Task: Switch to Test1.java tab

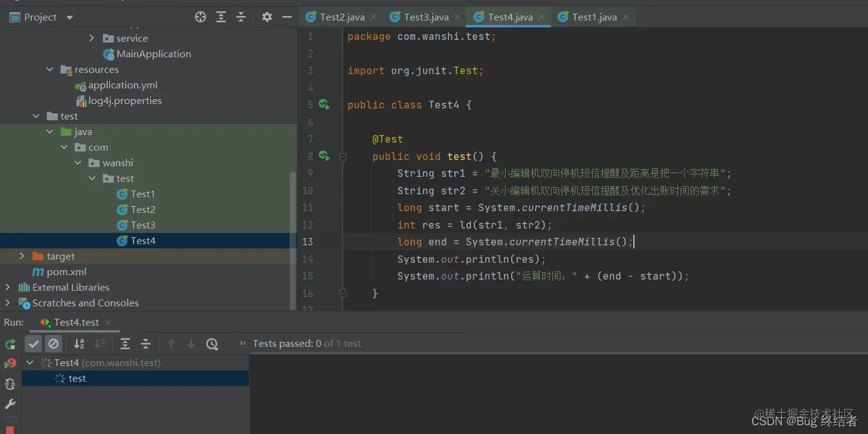Action: 594,17
